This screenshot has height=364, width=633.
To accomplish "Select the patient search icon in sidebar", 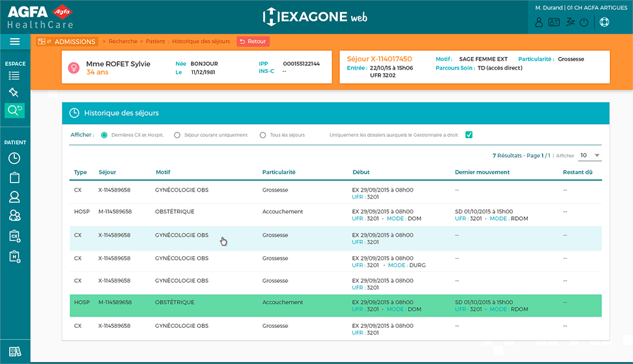I will point(15,110).
